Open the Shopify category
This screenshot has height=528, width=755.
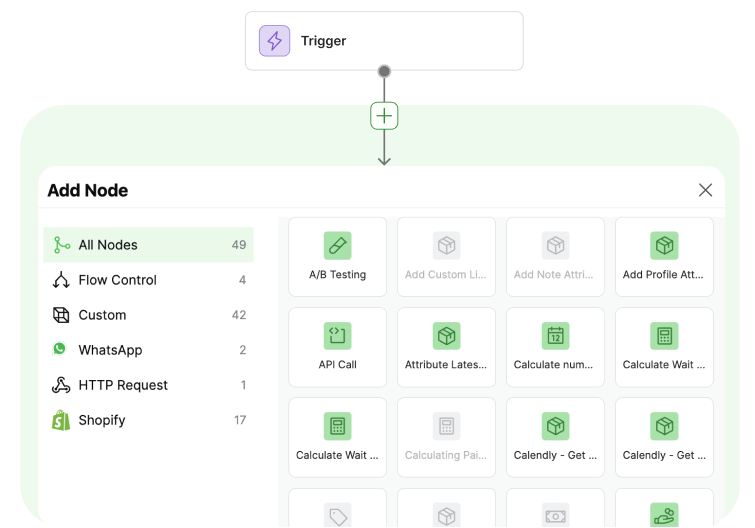[x=148, y=420]
